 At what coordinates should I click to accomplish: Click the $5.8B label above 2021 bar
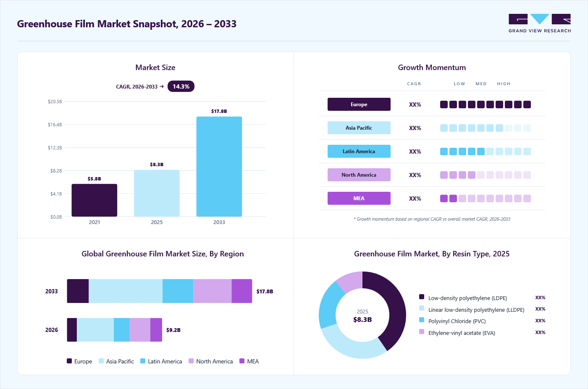coord(94,179)
